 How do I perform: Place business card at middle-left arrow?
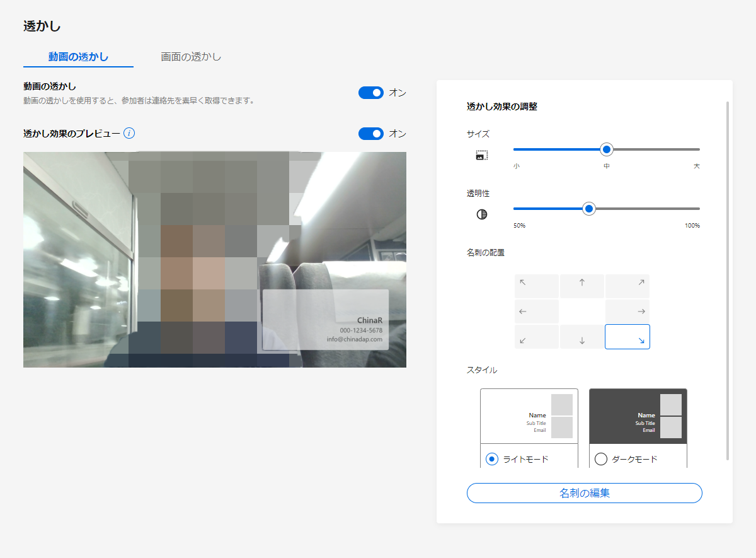click(x=537, y=311)
